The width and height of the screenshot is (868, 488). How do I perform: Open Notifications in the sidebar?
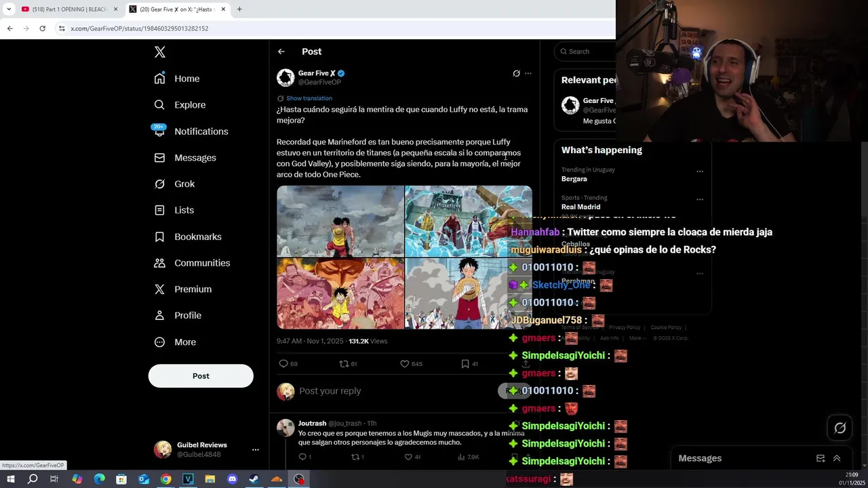coord(191,131)
